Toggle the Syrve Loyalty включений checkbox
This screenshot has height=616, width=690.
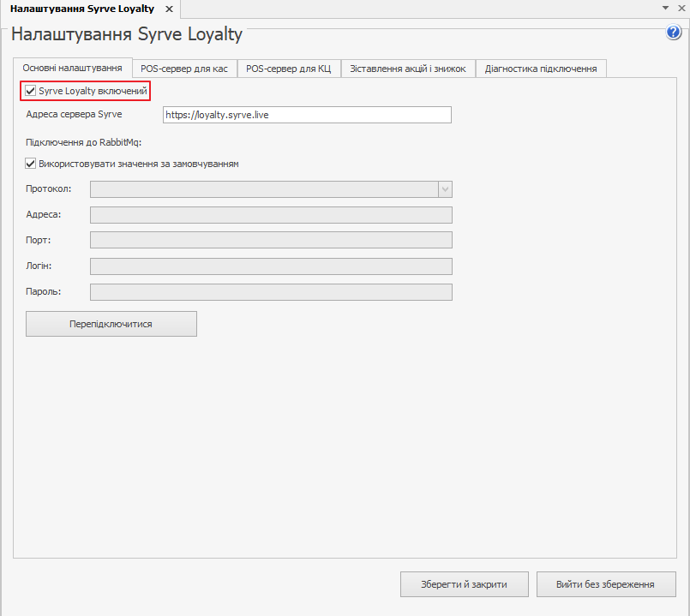(30, 91)
